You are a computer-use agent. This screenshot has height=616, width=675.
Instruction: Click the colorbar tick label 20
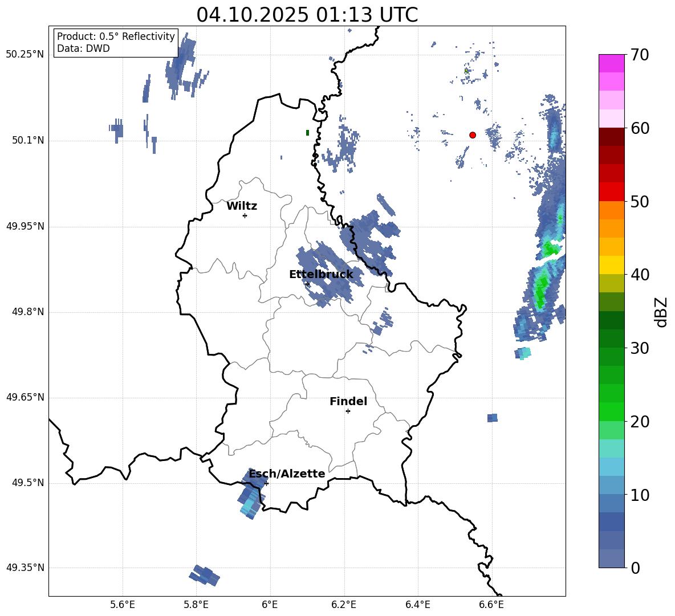tap(640, 422)
